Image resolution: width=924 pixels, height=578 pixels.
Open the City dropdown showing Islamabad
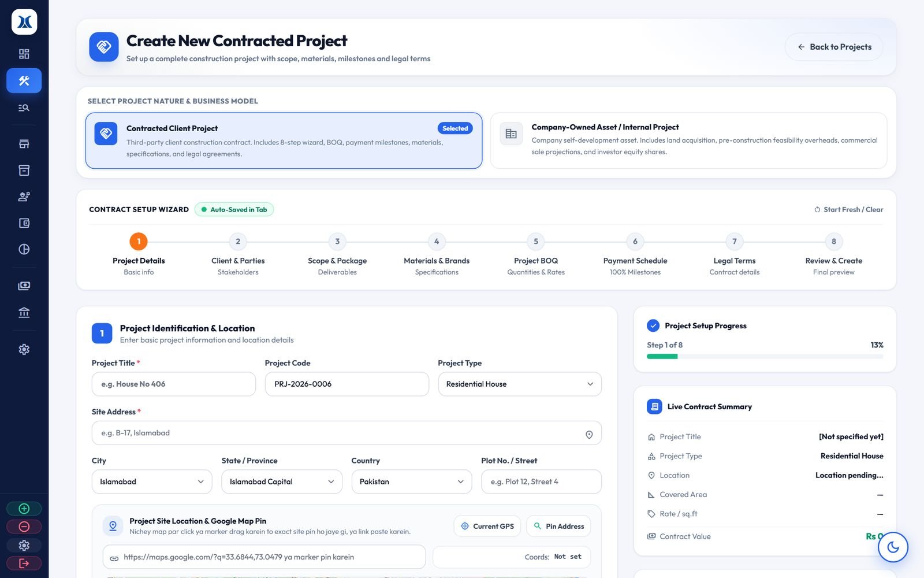[x=152, y=481]
